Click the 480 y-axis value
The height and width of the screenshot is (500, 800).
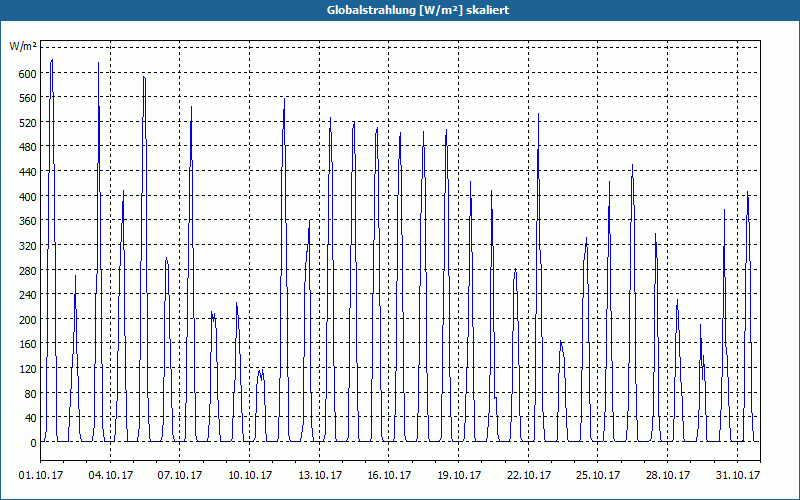[27, 147]
